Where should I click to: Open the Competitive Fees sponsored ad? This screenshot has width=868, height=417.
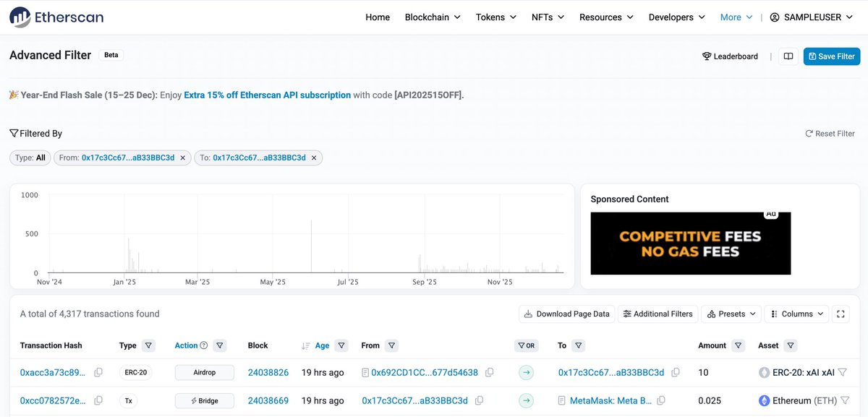(691, 243)
